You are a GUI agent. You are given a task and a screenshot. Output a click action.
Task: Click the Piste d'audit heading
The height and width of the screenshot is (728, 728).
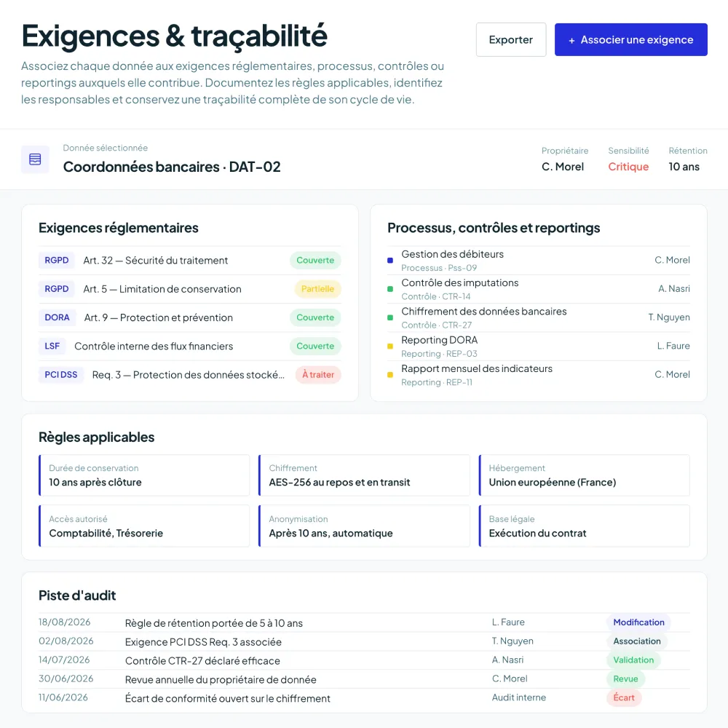tap(77, 596)
